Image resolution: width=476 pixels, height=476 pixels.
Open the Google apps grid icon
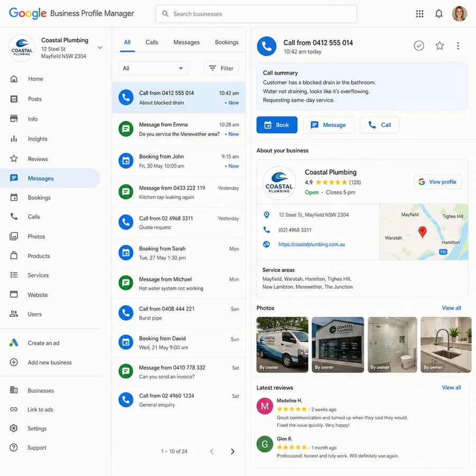point(419,14)
